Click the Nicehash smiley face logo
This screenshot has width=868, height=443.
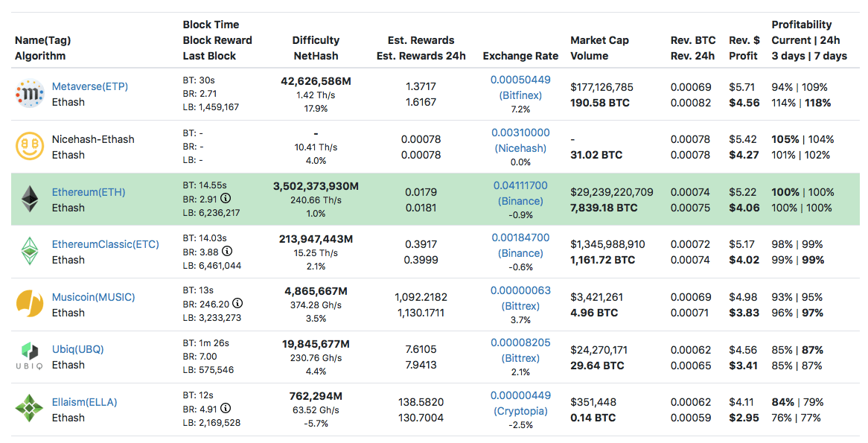click(30, 147)
